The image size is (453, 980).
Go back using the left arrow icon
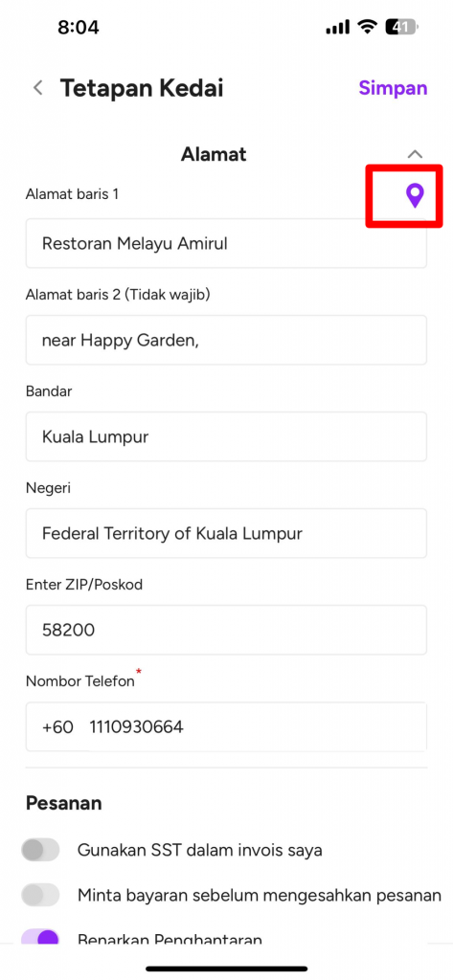38,88
